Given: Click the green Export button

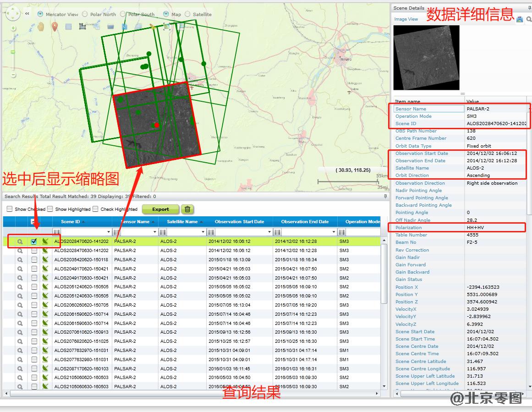Looking at the screenshot, I should pos(160,209).
